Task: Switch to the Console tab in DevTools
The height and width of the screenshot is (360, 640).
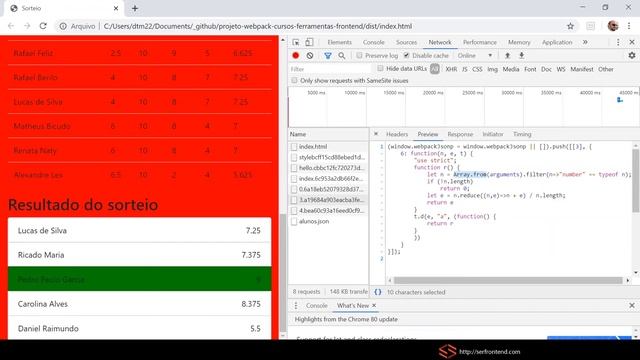Action: coord(373,42)
